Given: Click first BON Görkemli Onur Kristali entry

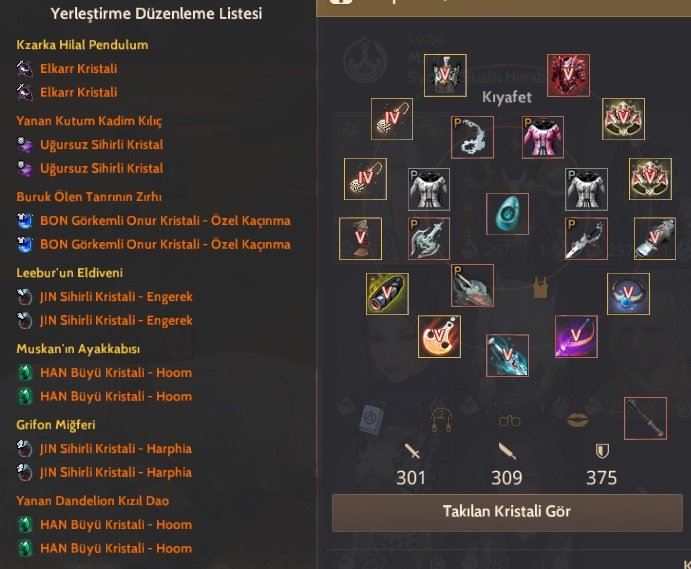Looking at the screenshot, I should [165, 221].
